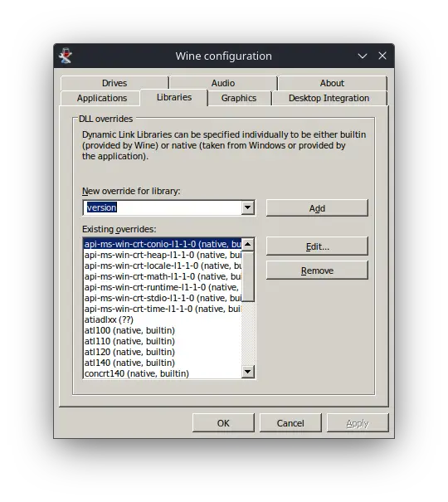Switch to the Drives tab
This screenshot has width=448, height=502.
[114, 83]
